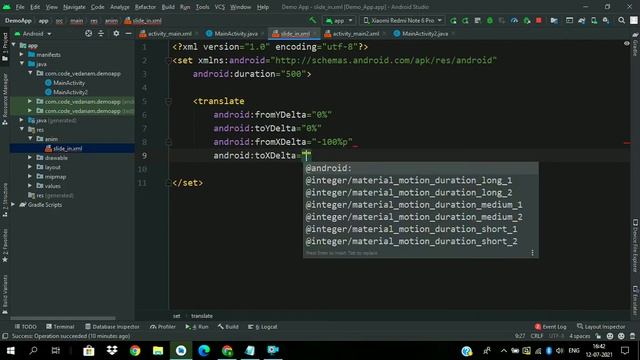Open File Explorer from the taskbar

[158, 350]
